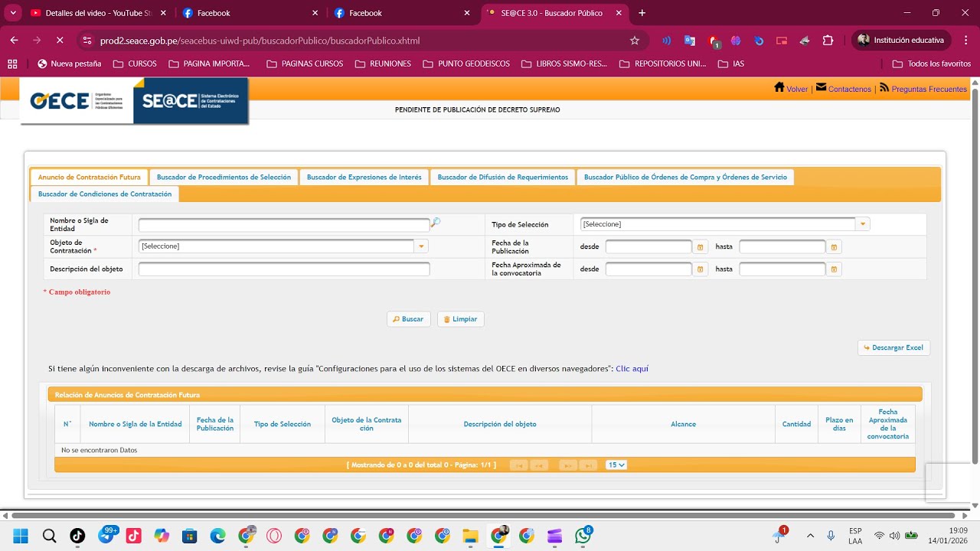Click the entity search magnifier icon
980x551 pixels.
click(x=436, y=223)
